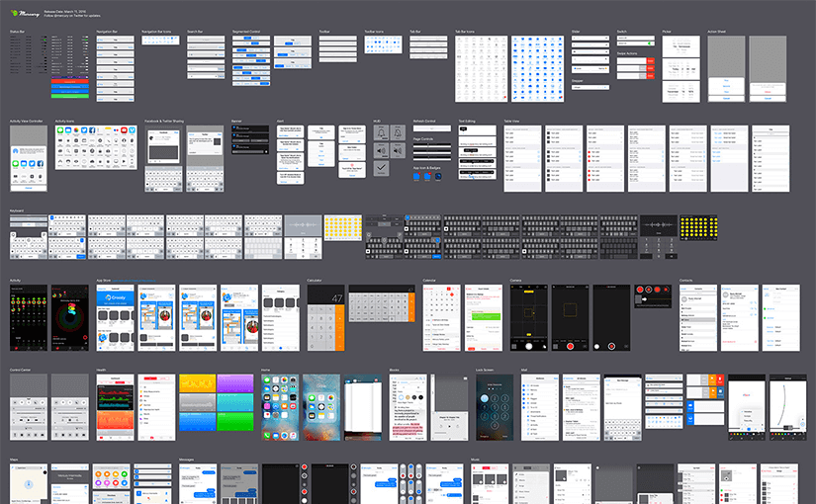This screenshot has width=816, height=504.
Task: Click the 'Lock Screen' section heading
Action: coord(485,370)
